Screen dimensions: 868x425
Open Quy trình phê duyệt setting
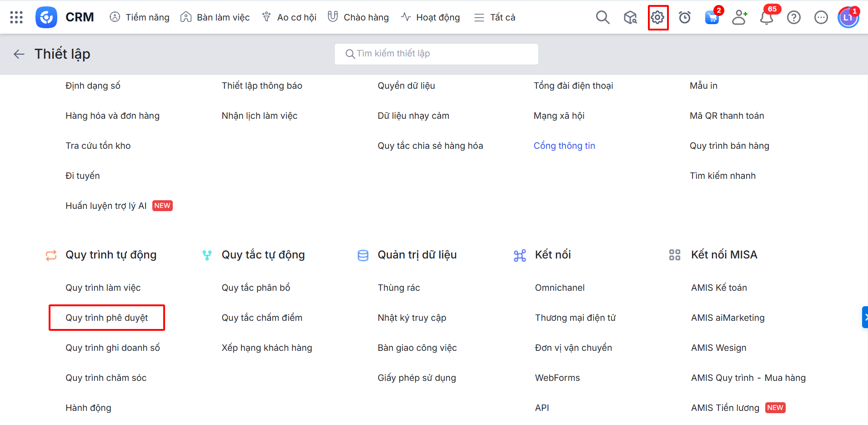(x=107, y=318)
